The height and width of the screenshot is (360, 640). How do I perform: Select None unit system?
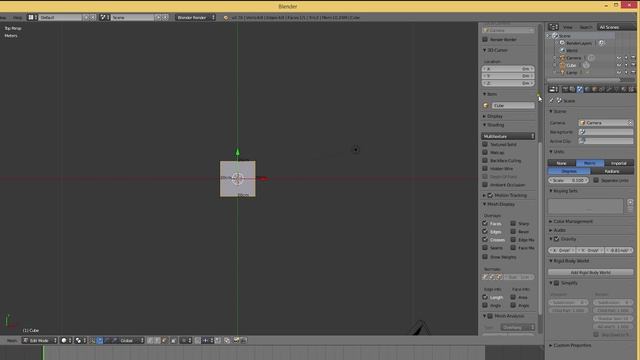(x=562, y=163)
